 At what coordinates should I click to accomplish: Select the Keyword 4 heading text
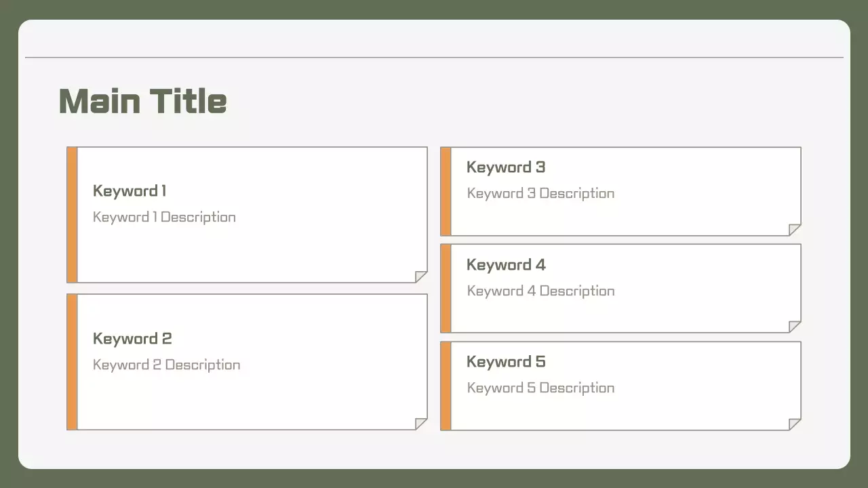[x=506, y=265]
